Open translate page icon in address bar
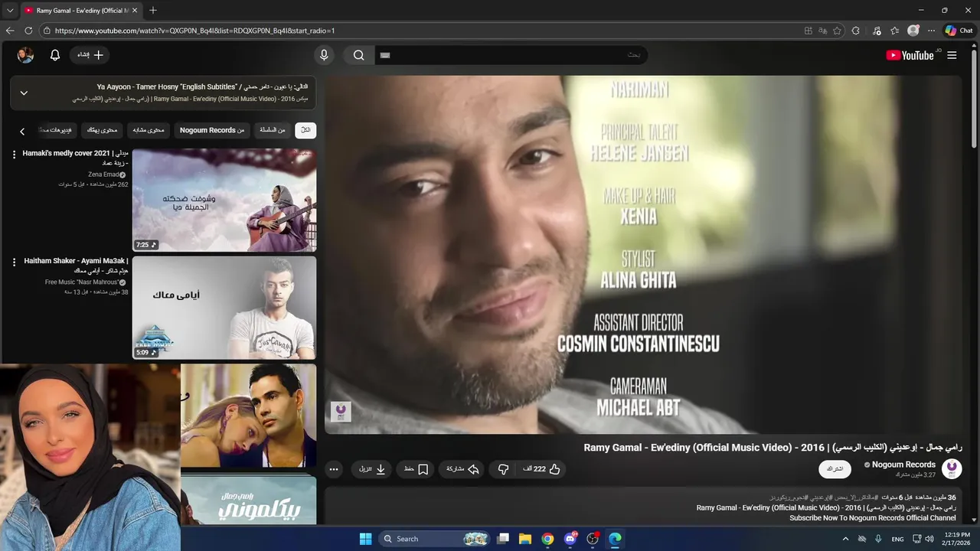The height and width of the screenshot is (551, 980). [823, 31]
